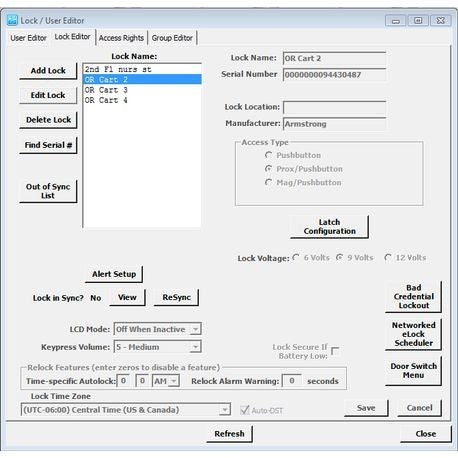Minimize the Lock / User Editor window

pos(396,21)
